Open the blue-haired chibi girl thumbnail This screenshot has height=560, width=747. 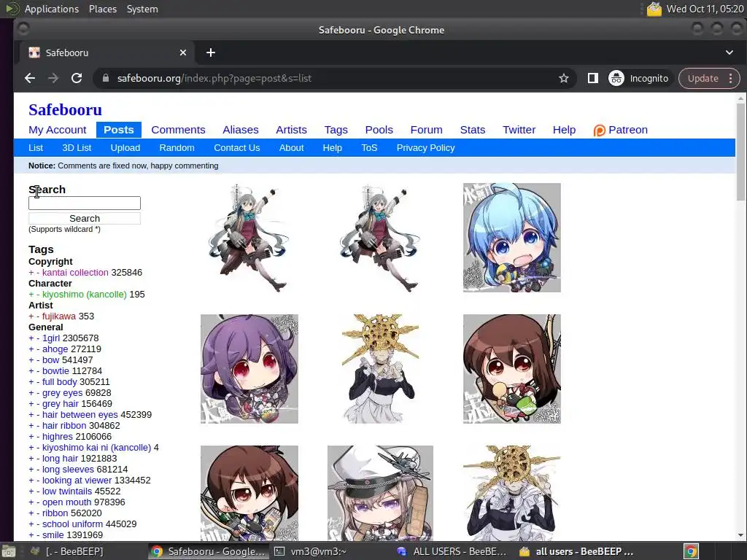pyautogui.click(x=511, y=238)
